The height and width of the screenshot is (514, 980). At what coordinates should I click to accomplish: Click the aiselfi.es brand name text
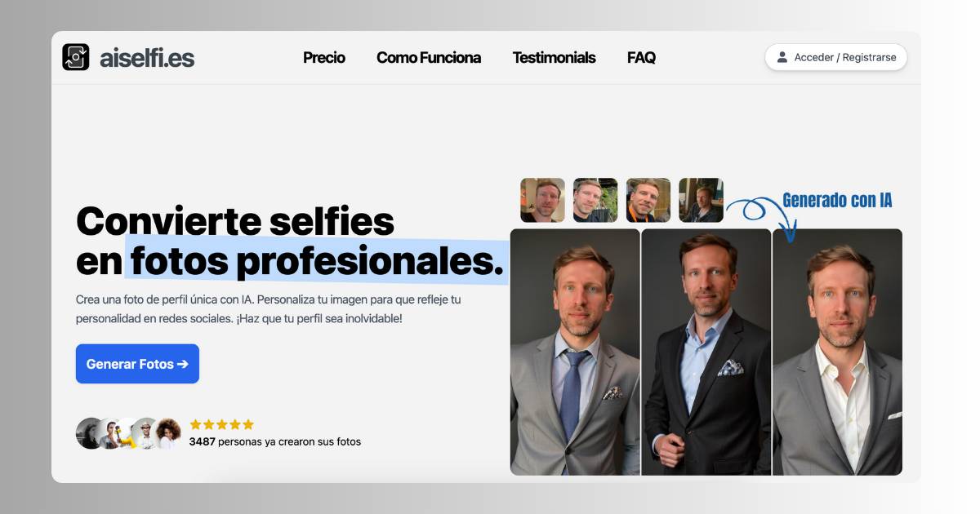coord(147,58)
